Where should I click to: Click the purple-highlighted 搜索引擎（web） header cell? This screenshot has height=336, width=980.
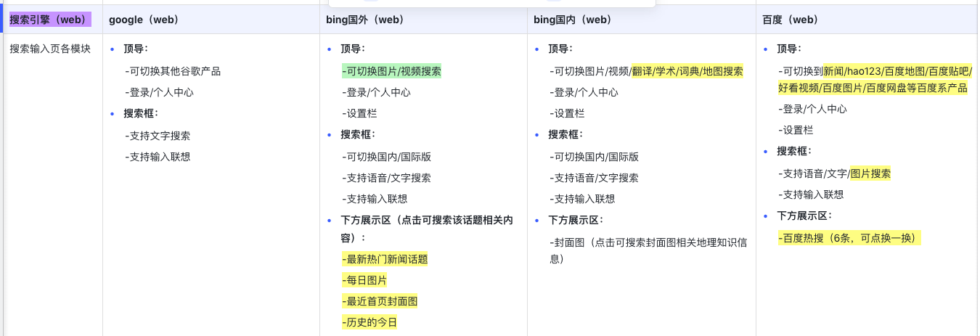pos(49,20)
